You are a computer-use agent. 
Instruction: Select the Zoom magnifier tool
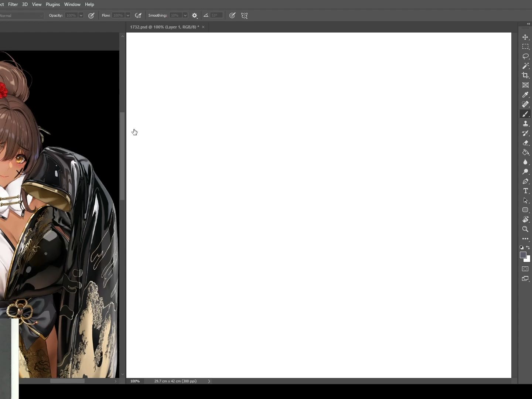[525, 229]
